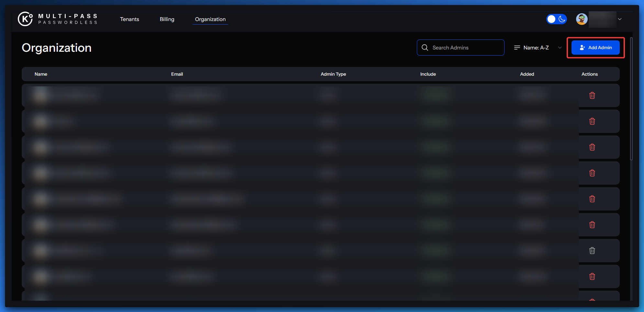This screenshot has width=644, height=312.
Task: Delete the first admin row
Action: [592, 95]
